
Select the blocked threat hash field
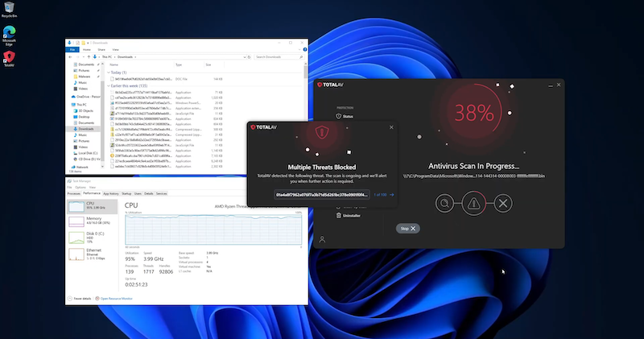[x=321, y=195]
